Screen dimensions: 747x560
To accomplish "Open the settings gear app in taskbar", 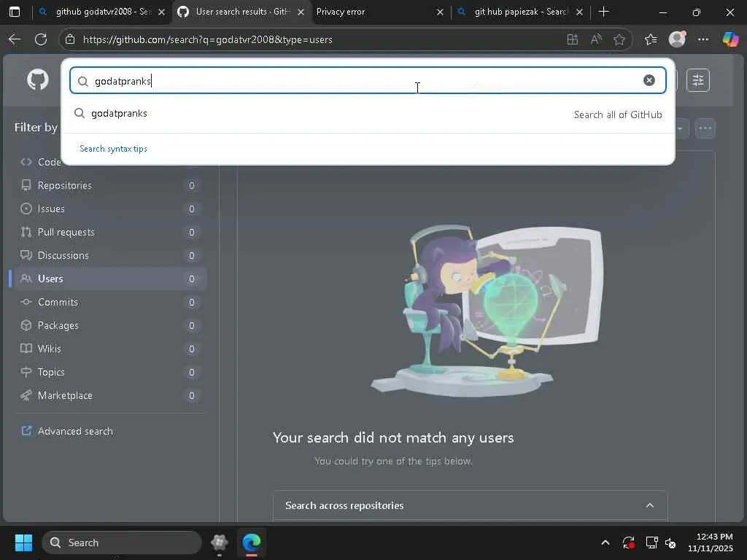I will [x=219, y=542].
